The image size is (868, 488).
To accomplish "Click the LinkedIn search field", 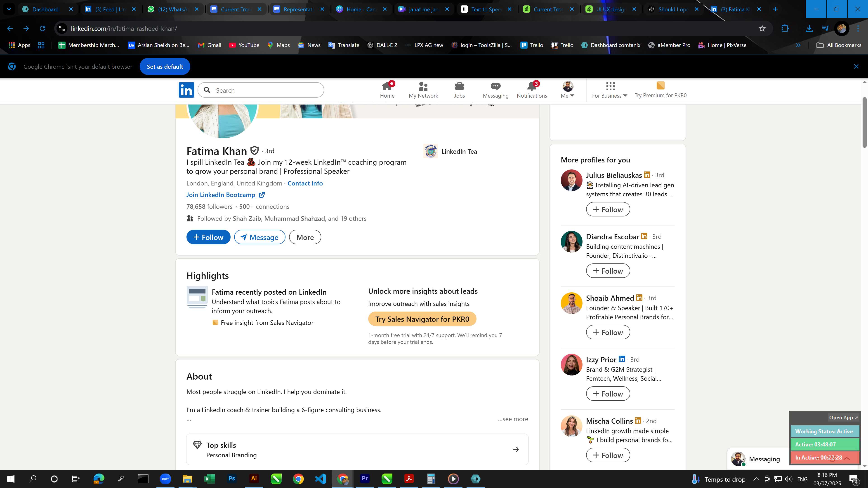I will 261,90.
